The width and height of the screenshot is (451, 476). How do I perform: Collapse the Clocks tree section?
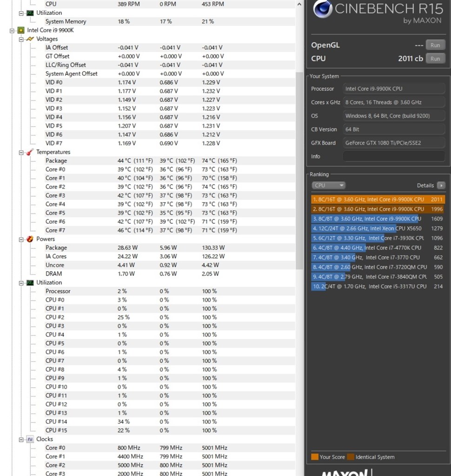[x=21, y=440]
